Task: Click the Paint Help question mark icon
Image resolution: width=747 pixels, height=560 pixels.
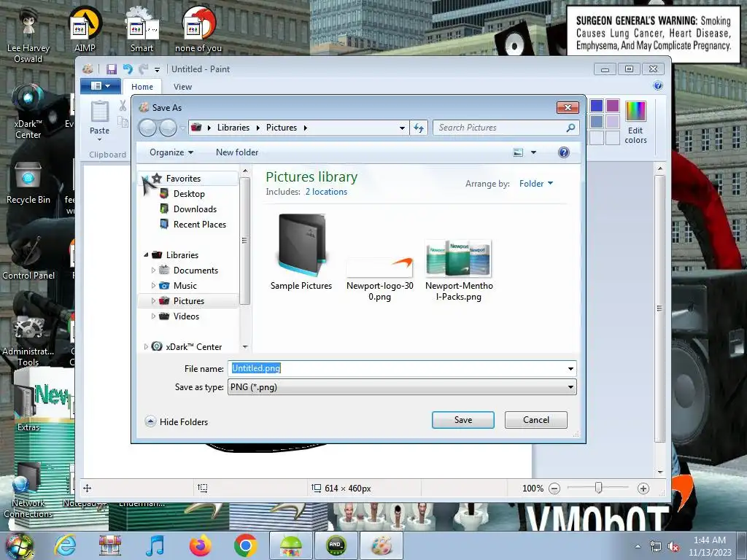Action: point(658,86)
